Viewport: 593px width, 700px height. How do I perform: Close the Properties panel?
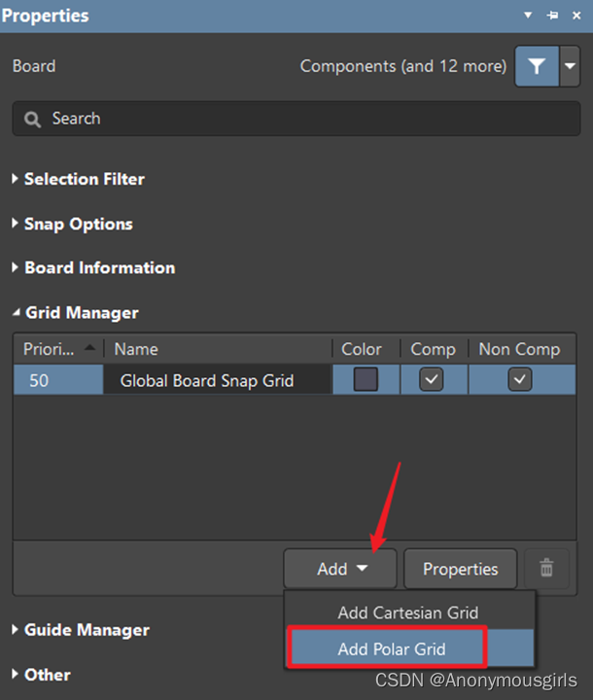pos(576,16)
